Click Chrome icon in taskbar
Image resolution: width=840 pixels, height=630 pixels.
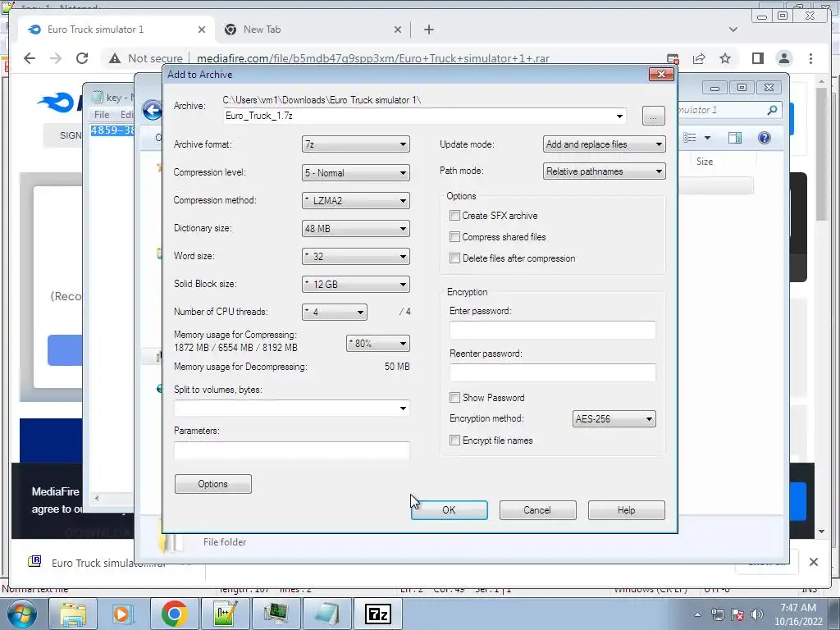click(x=174, y=614)
